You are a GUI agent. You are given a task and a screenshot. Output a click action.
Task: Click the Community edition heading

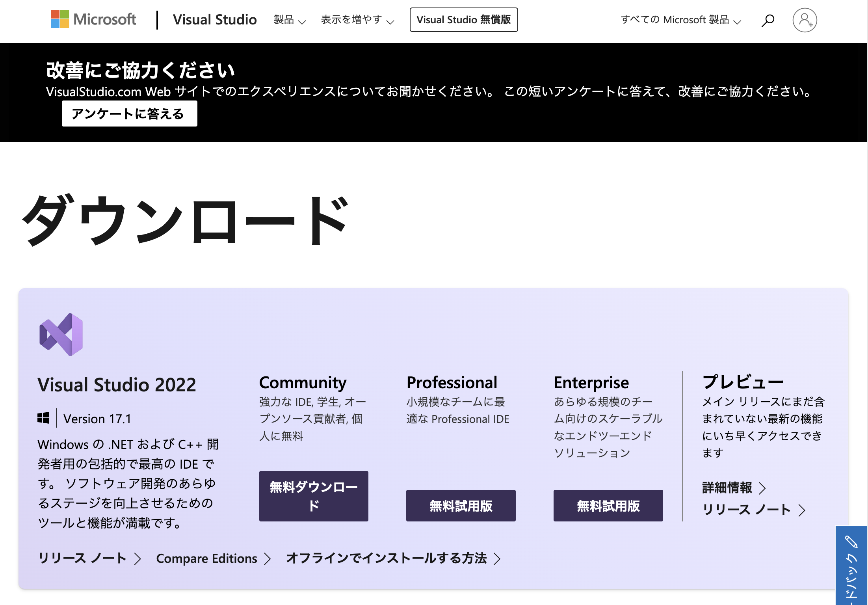[303, 382]
